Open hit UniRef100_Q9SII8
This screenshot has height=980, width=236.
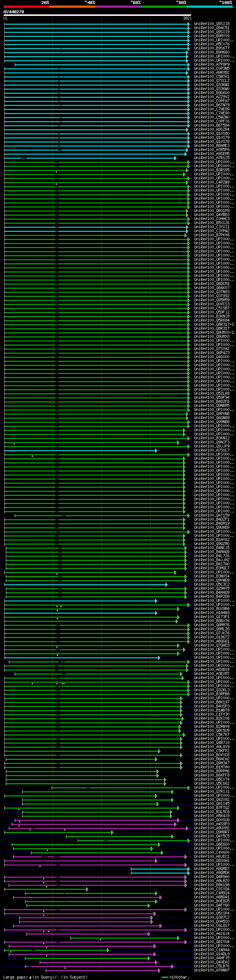212,24
